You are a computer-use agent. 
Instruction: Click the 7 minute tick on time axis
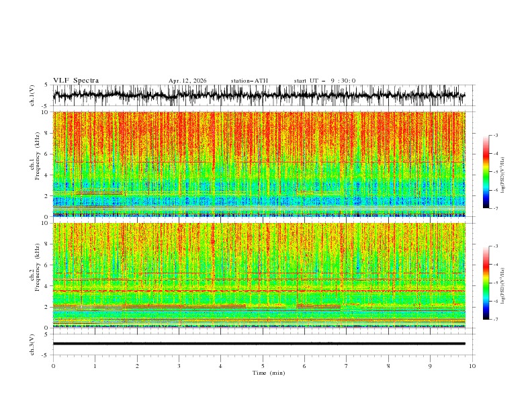click(x=347, y=366)
